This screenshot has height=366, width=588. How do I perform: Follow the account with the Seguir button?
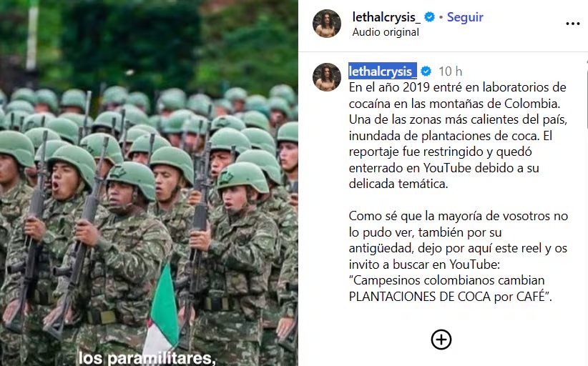[x=465, y=17]
